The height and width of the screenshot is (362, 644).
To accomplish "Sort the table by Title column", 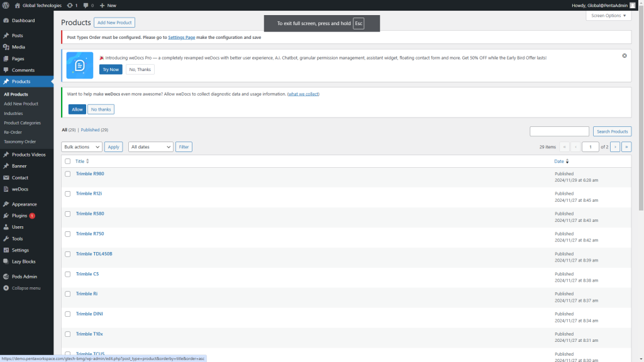I will [82, 162].
